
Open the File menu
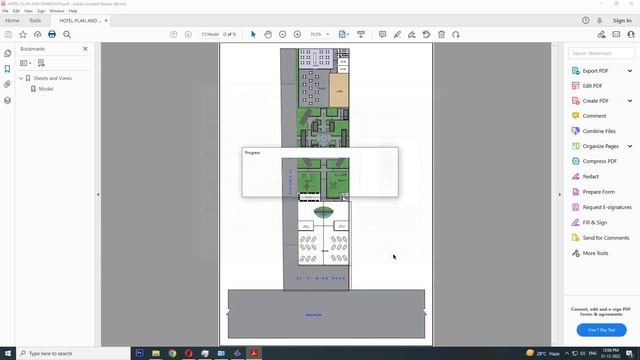[x=5, y=11]
